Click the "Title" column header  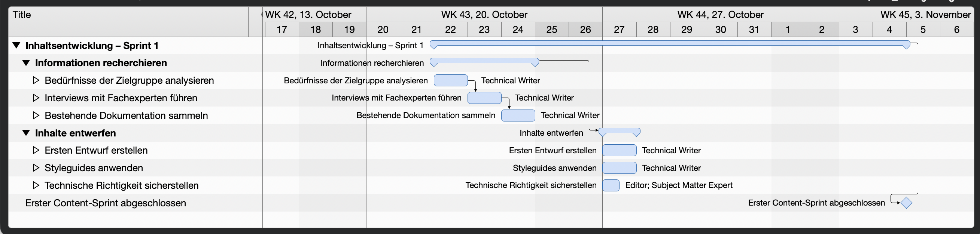click(22, 15)
